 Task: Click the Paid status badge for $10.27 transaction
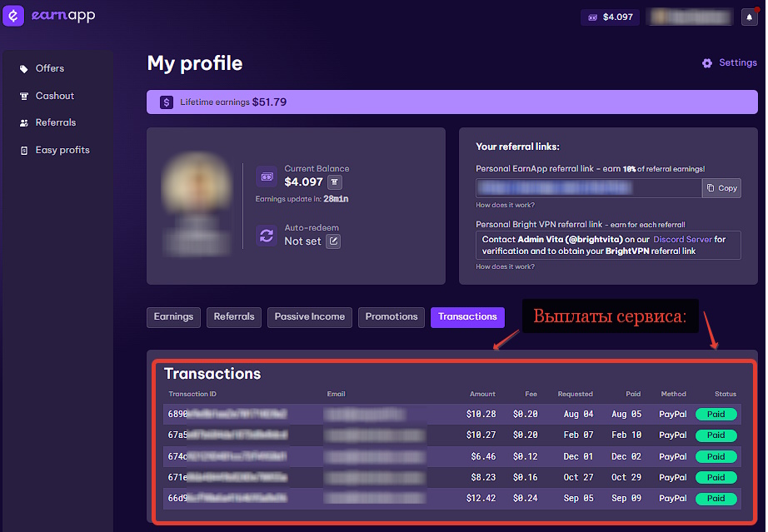coord(716,435)
